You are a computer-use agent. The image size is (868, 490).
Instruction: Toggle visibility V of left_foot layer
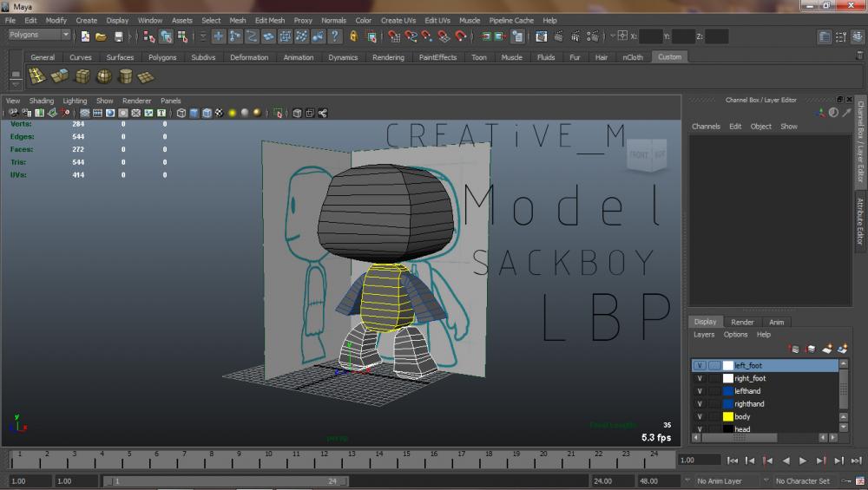[x=700, y=366]
